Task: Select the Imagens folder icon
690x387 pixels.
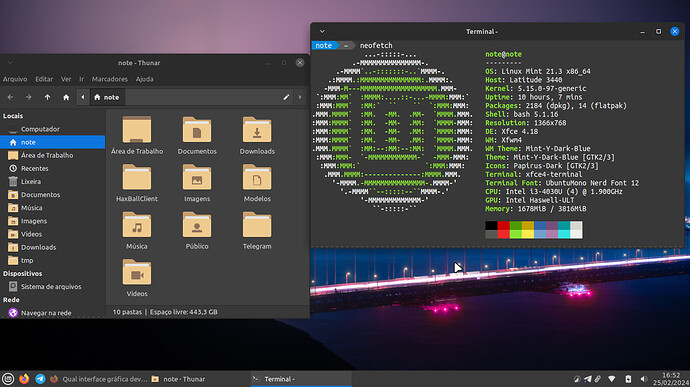Action: [x=197, y=177]
